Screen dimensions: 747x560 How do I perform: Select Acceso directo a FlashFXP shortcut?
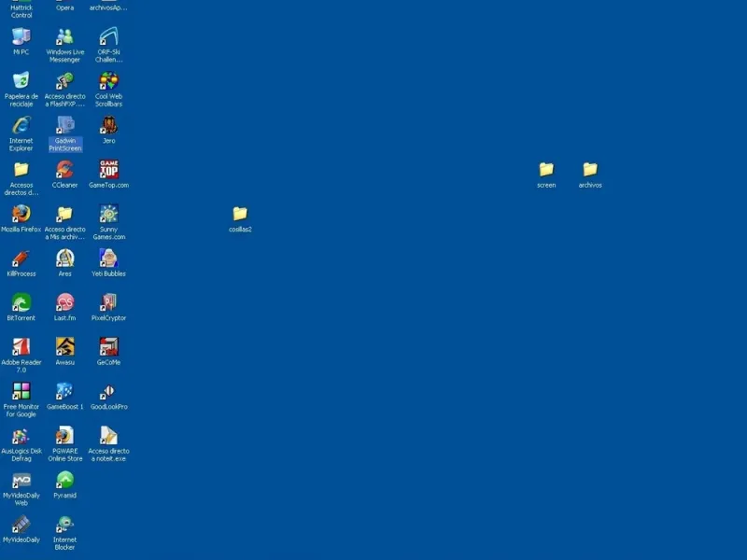[x=64, y=81]
